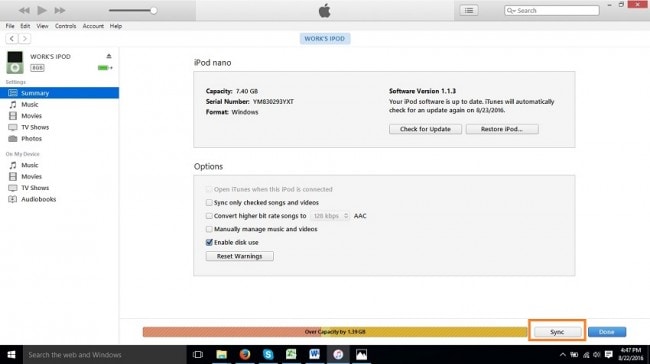Uncheck Enable disk use

pyautogui.click(x=209, y=243)
